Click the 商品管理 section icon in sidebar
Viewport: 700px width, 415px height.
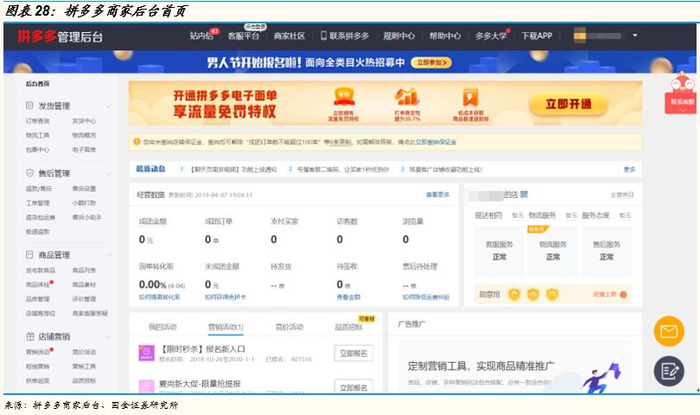29,255
